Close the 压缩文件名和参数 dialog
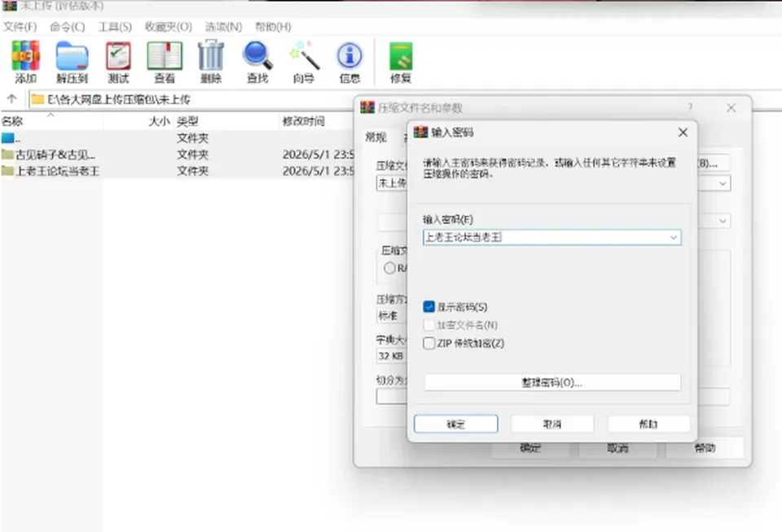The image size is (782, 532). click(731, 108)
